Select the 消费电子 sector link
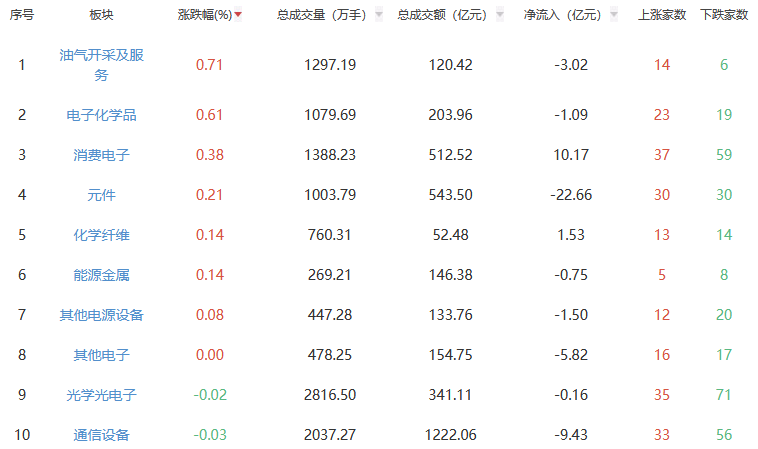758x449 pixels. point(101,155)
